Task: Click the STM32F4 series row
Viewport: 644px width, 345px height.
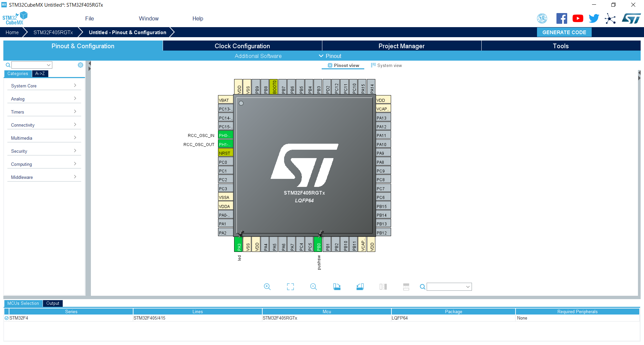Action: [321, 318]
